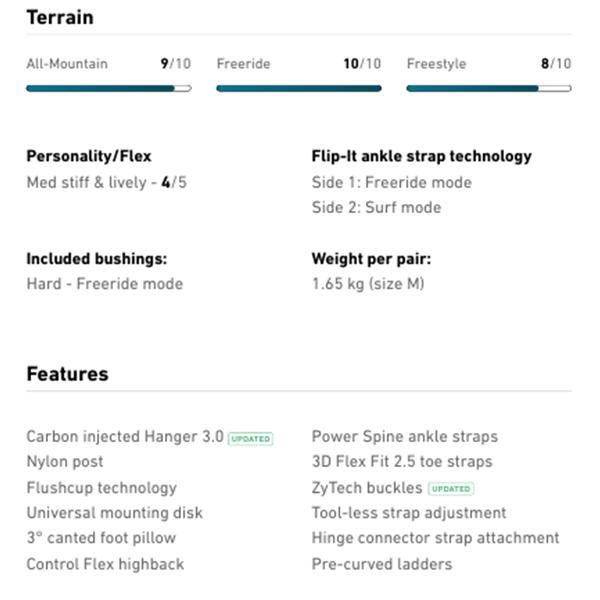Click the 10/10 Freeride score
Image resolution: width=600 pixels, height=600 pixels.
[361, 64]
